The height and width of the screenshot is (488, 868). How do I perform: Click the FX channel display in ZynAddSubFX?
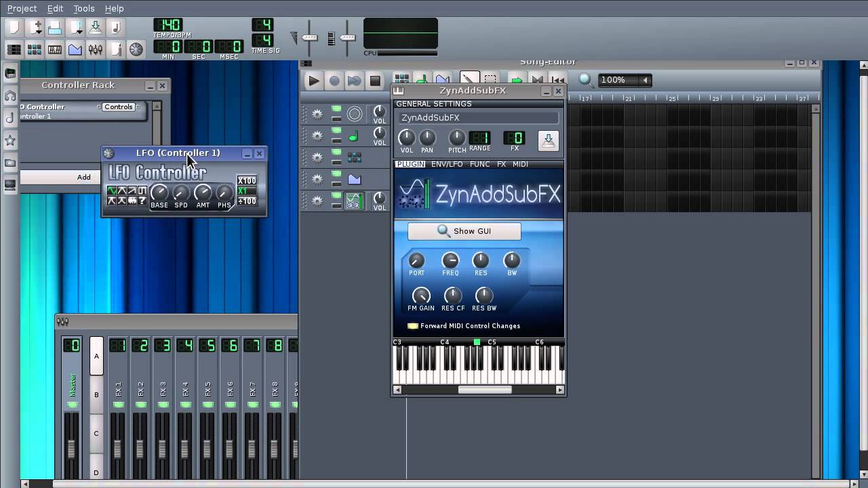(x=514, y=138)
